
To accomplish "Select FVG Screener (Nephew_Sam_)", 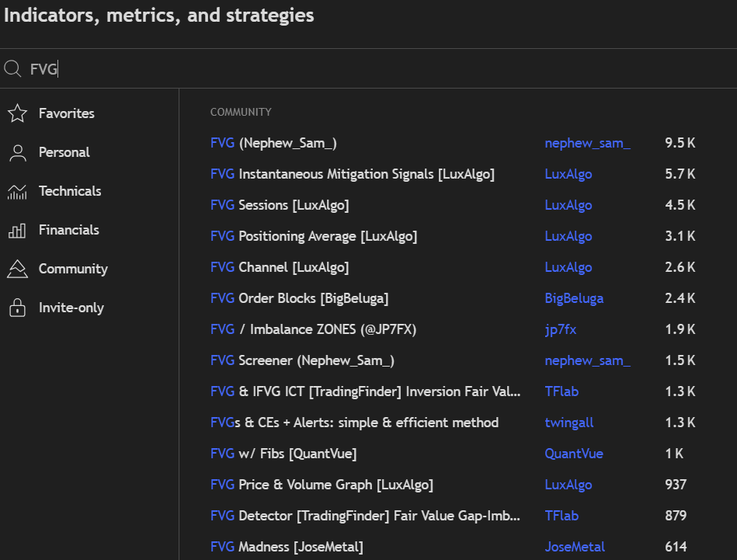I will point(302,360).
